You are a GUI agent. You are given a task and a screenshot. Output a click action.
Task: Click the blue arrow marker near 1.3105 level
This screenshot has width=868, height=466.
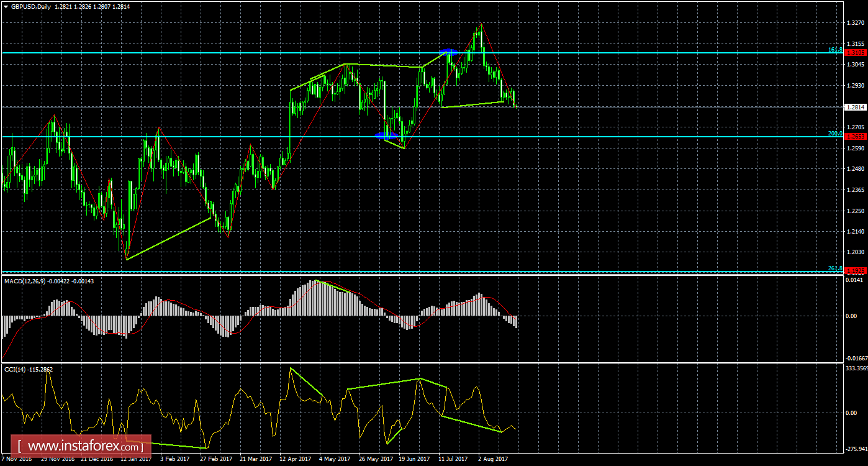[448, 52]
